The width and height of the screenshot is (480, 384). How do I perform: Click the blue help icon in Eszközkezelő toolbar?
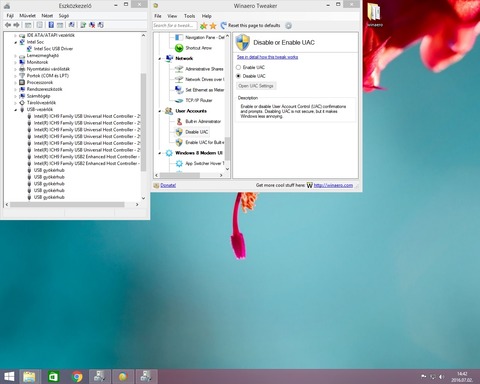(x=51, y=25)
